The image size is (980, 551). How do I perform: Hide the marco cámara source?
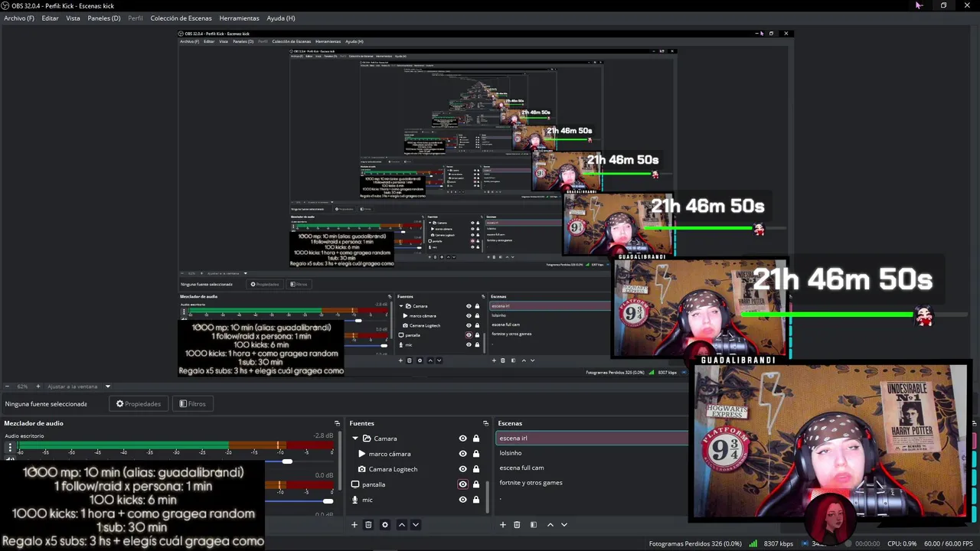click(462, 454)
